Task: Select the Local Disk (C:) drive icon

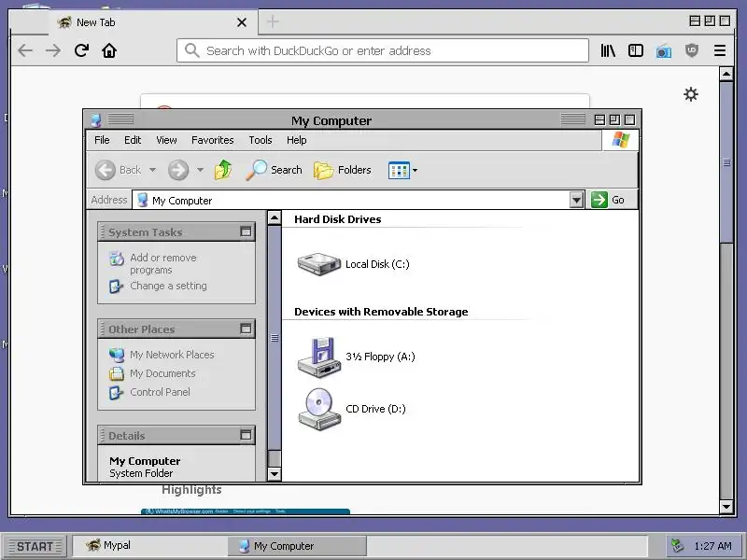Action: tap(318, 264)
